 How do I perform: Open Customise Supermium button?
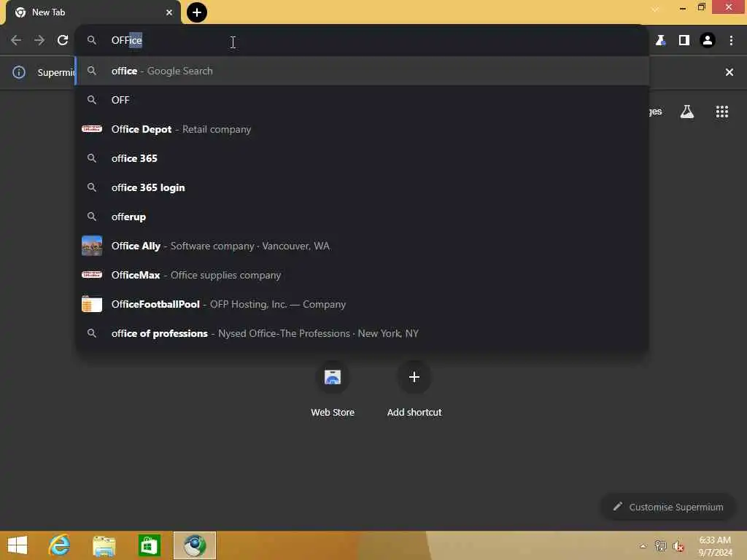click(x=668, y=507)
